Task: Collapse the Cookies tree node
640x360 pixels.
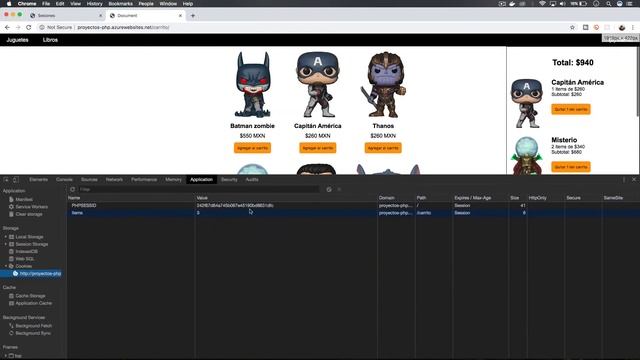Action: pyautogui.click(x=6, y=266)
